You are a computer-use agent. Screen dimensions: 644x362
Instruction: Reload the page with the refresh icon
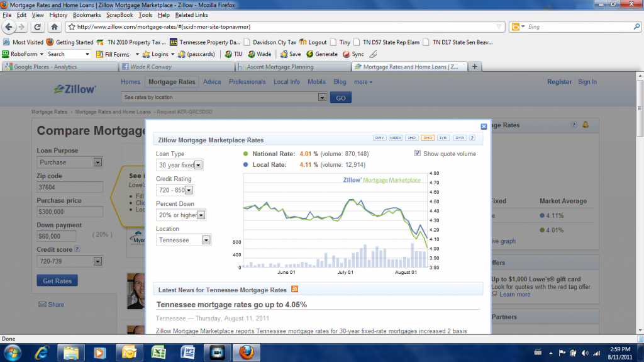[37, 26]
